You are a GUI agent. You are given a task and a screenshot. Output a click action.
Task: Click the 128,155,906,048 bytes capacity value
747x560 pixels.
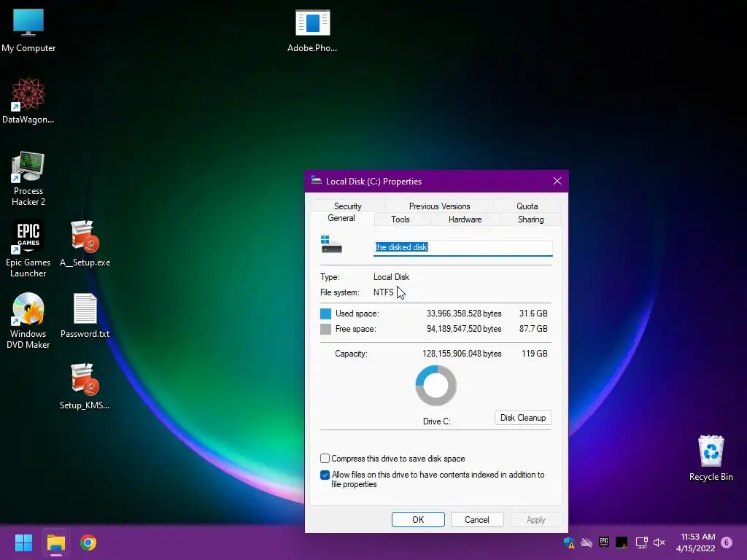tap(462, 354)
